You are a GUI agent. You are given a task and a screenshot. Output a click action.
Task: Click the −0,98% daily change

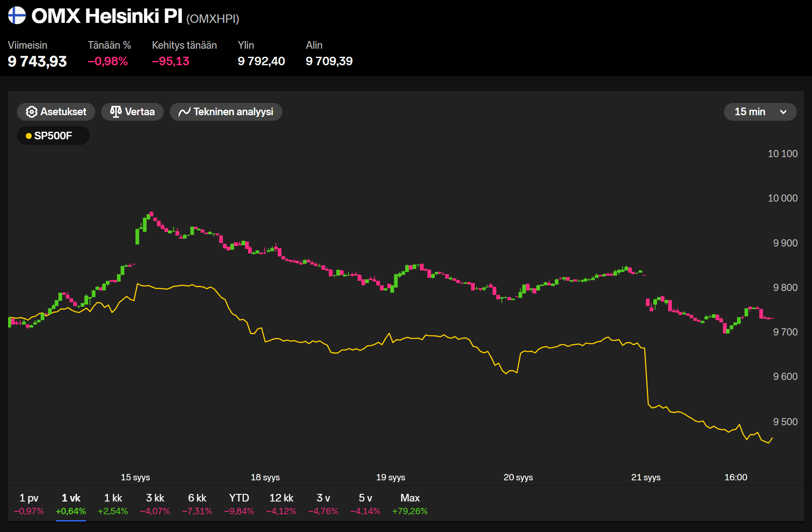pos(108,61)
